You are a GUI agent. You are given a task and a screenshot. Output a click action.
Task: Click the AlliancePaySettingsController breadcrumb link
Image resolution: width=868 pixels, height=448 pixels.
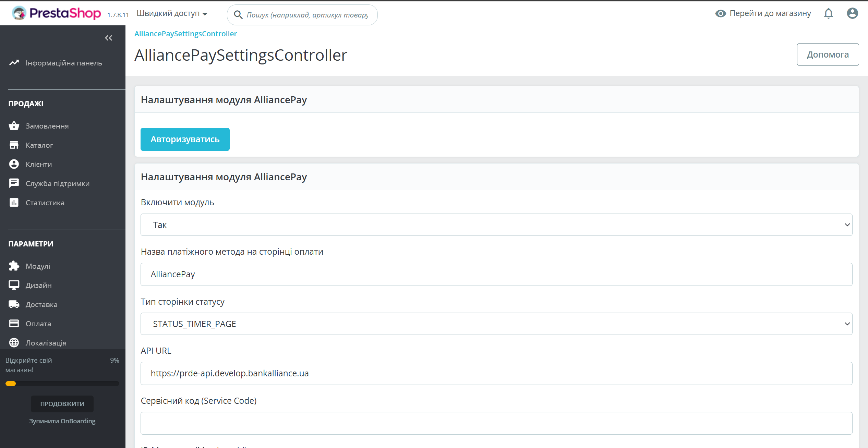pos(185,34)
